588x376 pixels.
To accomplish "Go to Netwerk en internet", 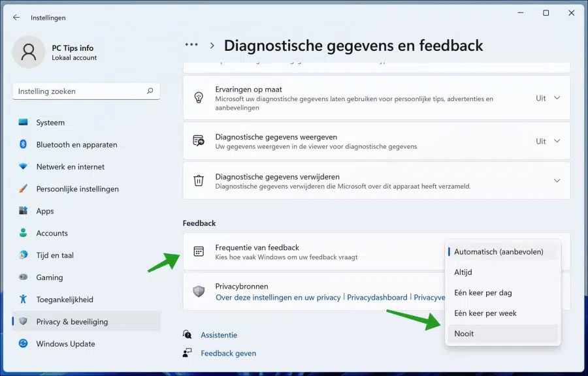I will tap(87, 166).
